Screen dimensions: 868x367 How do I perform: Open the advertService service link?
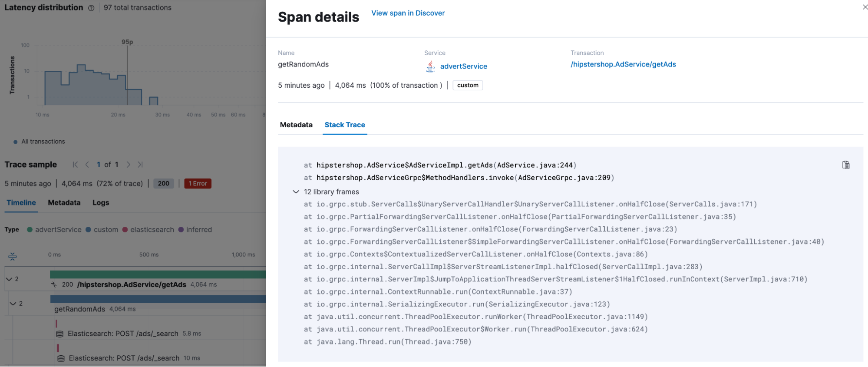point(463,66)
